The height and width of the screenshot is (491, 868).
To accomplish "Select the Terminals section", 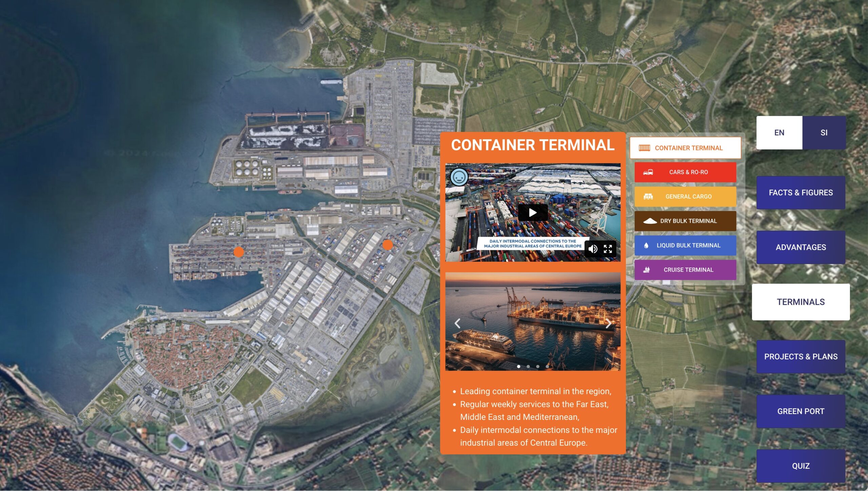I will click(801, 302).
